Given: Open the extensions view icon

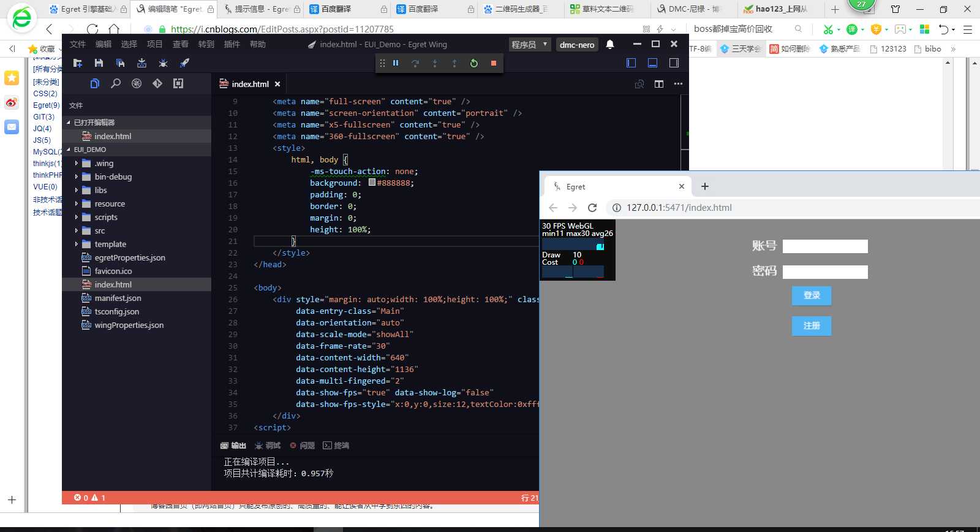Looking at the screenshot, I should 178,83.
